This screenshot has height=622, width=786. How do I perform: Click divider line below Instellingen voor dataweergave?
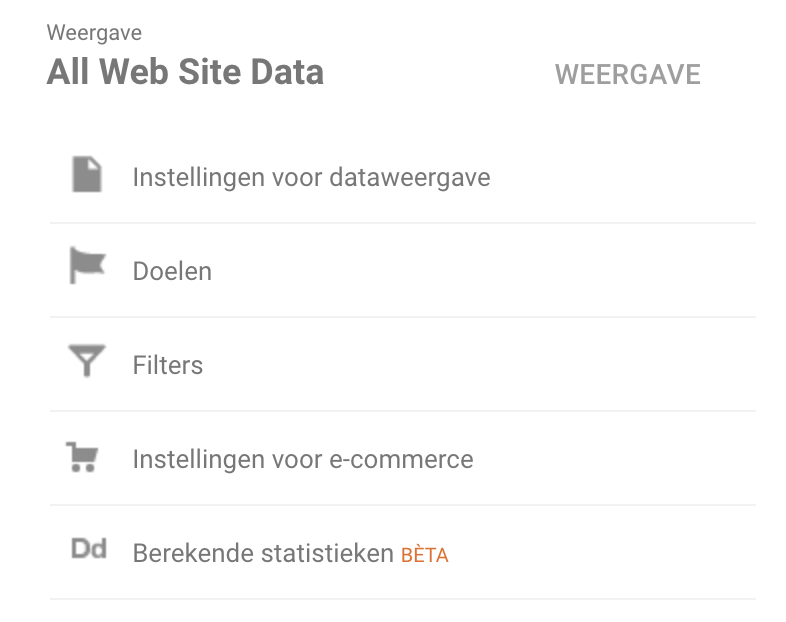(x=403, y=223)
